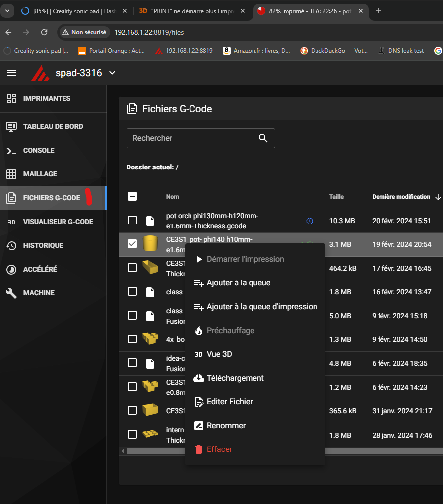443x504 pixels.
Task: Click the address bar URL
Action: point(149,33)
